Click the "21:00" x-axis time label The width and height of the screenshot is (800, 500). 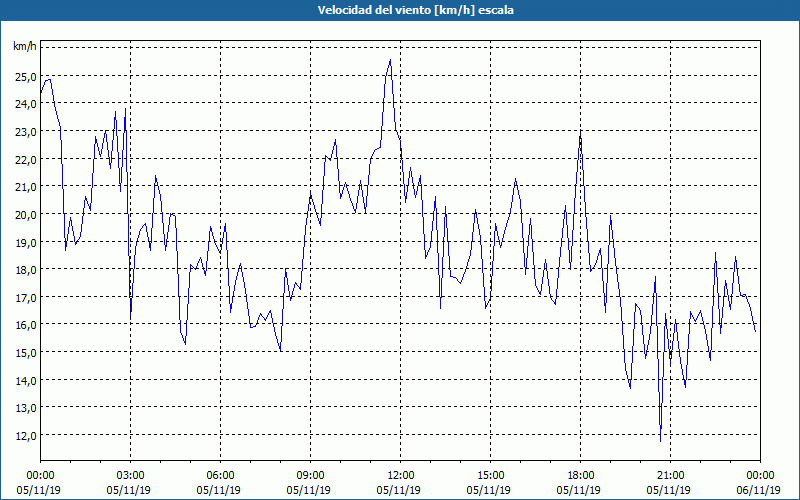click(x=670, y=476)
